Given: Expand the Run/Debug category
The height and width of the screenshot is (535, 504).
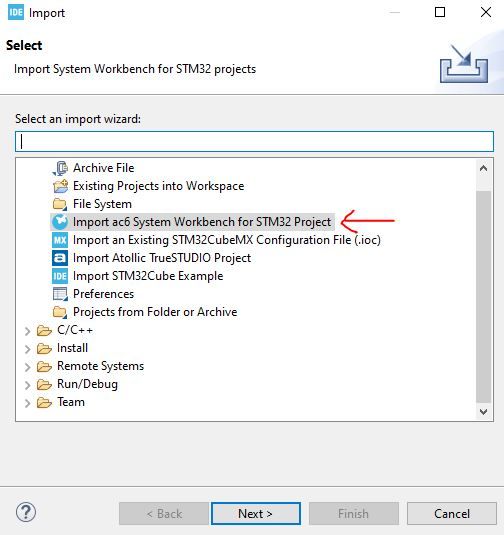Looking at the screenshot, I should (28, 385).
